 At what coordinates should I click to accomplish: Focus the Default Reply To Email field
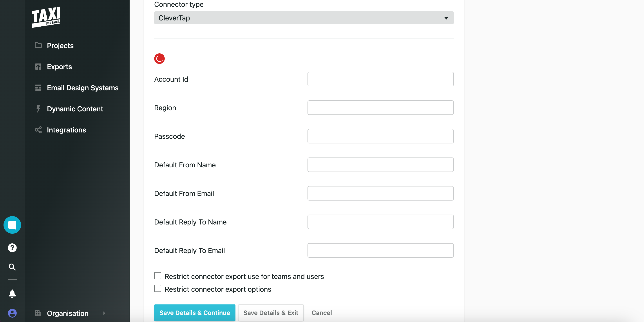pyautogui.click(x=380, y=250)
